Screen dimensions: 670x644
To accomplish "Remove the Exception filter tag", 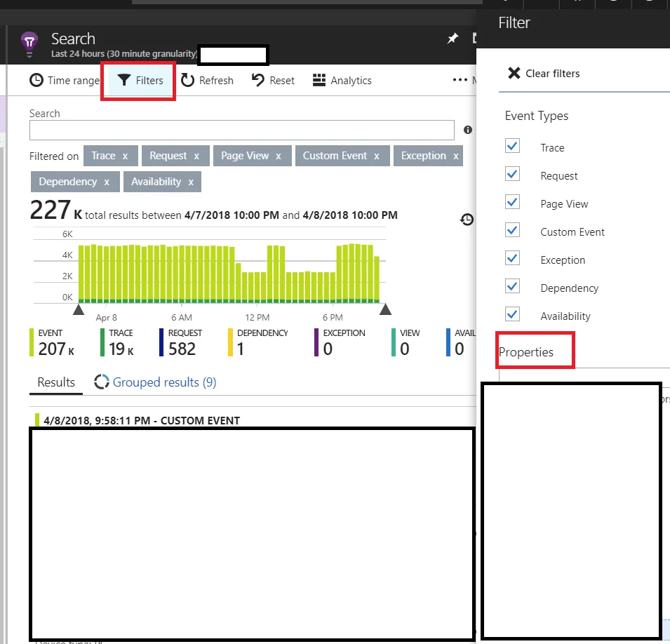I will click(456, 156).
